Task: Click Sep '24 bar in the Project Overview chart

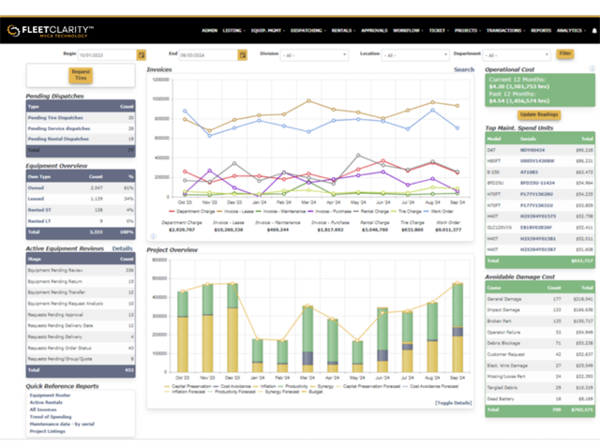Action: [x=457, y=327]
